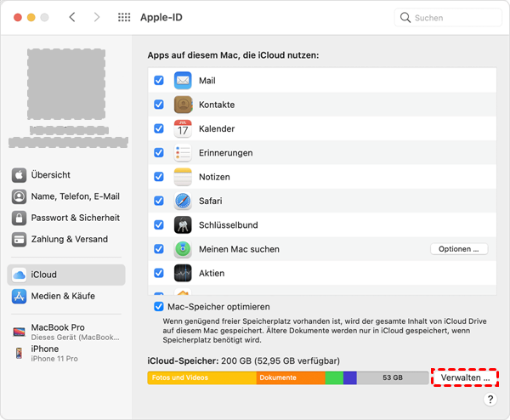This screenshot has height=420, width=510.
Task: Show all preferences with grid icon
Action: click(124, 17)
